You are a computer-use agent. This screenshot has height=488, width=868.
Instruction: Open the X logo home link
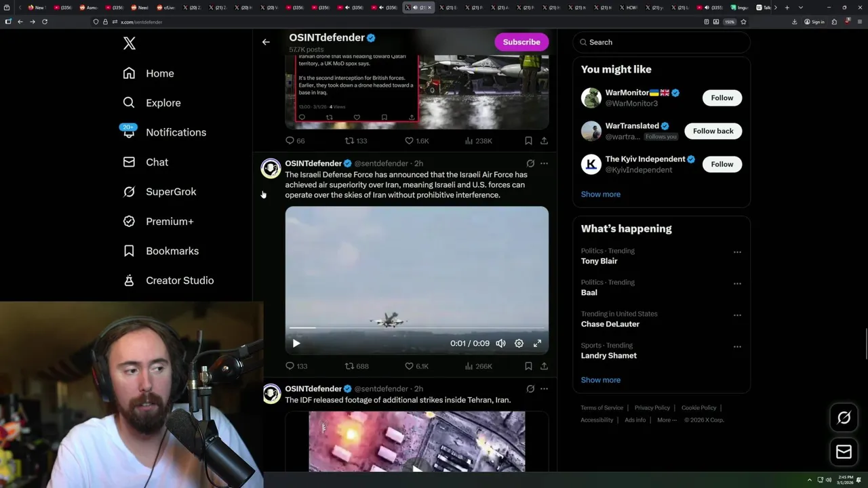pyautogui.click(x=130, y=43)
